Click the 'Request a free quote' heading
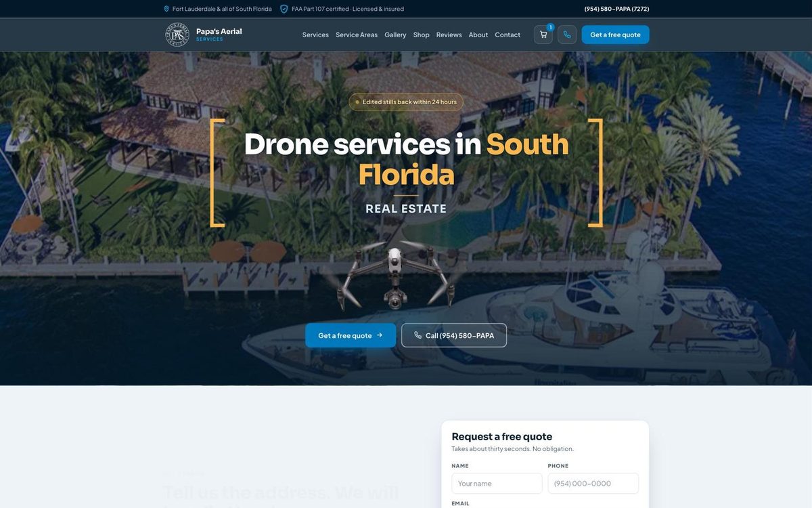Viewport: 812px width, 508px height. pos(502,436)
